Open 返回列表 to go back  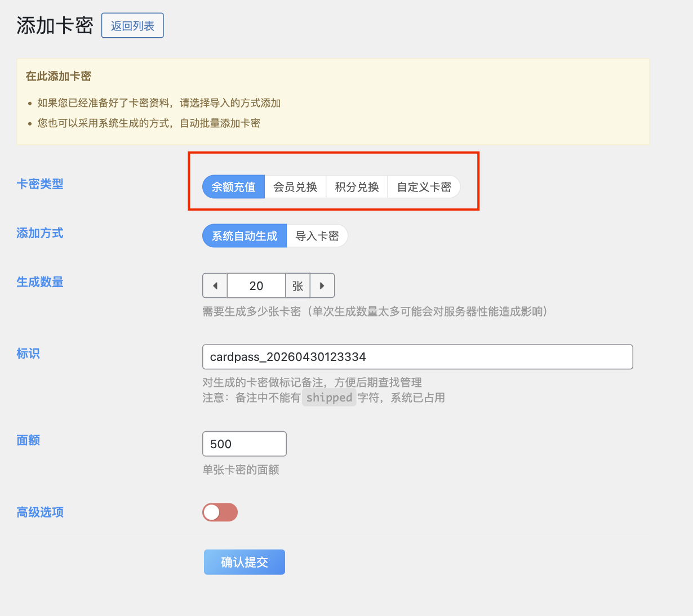point(132,25)
